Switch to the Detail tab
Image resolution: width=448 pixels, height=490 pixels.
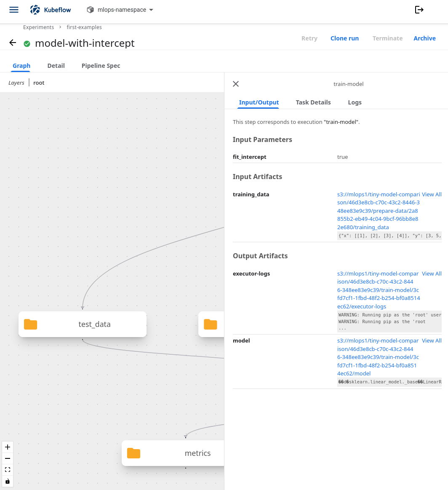point(56,66)
